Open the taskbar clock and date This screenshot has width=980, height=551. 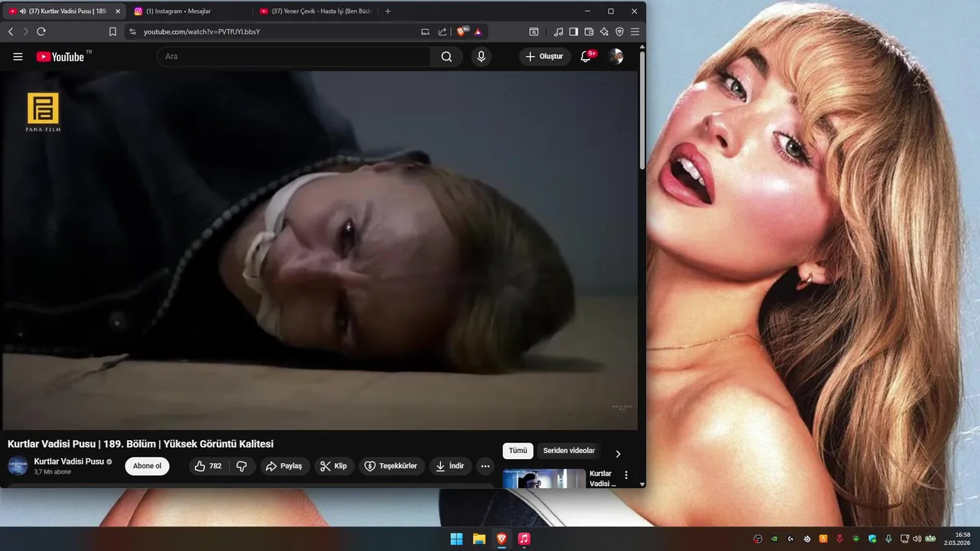tap(957, 539)
